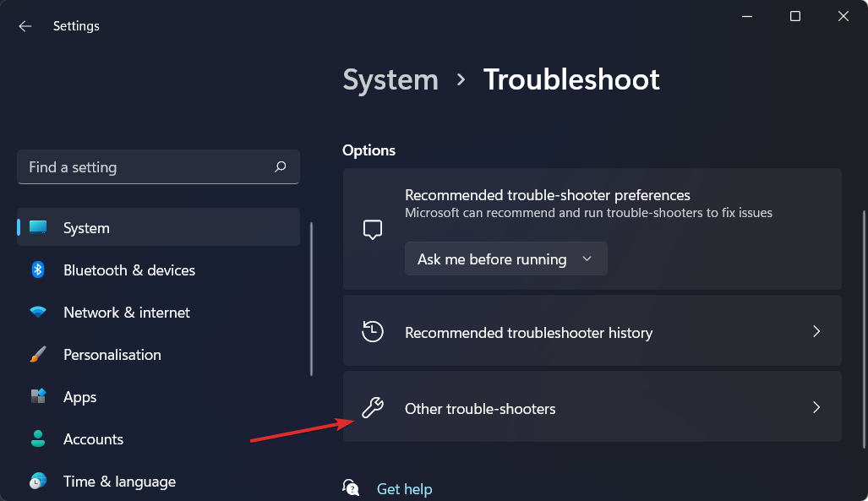Navigate back using the arrow button

click(25, 25)
